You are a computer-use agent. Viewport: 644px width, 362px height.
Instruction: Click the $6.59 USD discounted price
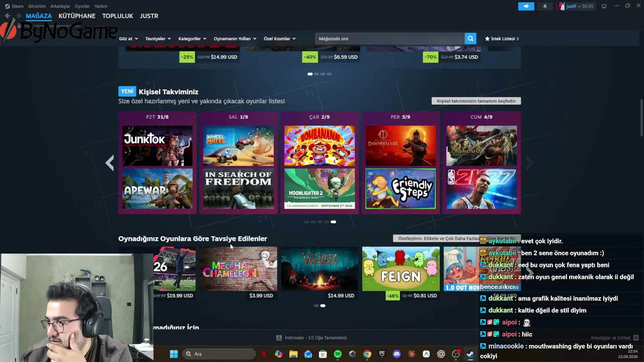pyautogui.click(x=346, y=57)
